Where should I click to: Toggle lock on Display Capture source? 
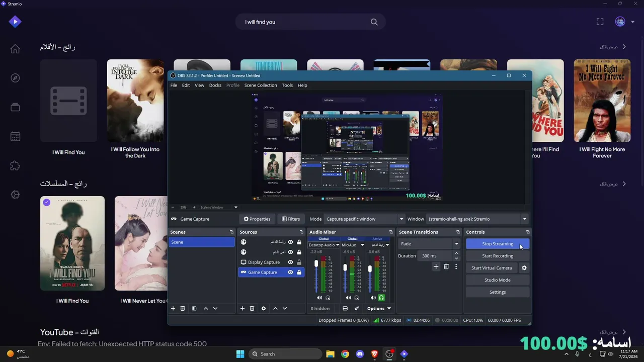(299, 262)
